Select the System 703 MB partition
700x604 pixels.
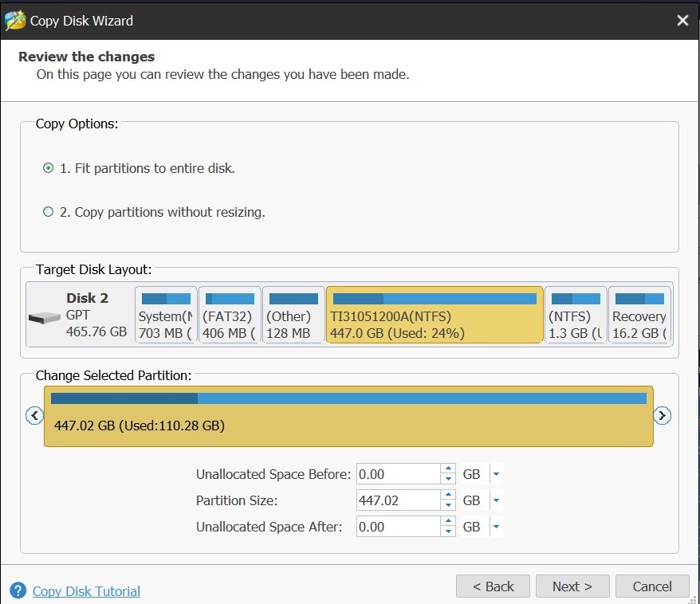point(166,315)
